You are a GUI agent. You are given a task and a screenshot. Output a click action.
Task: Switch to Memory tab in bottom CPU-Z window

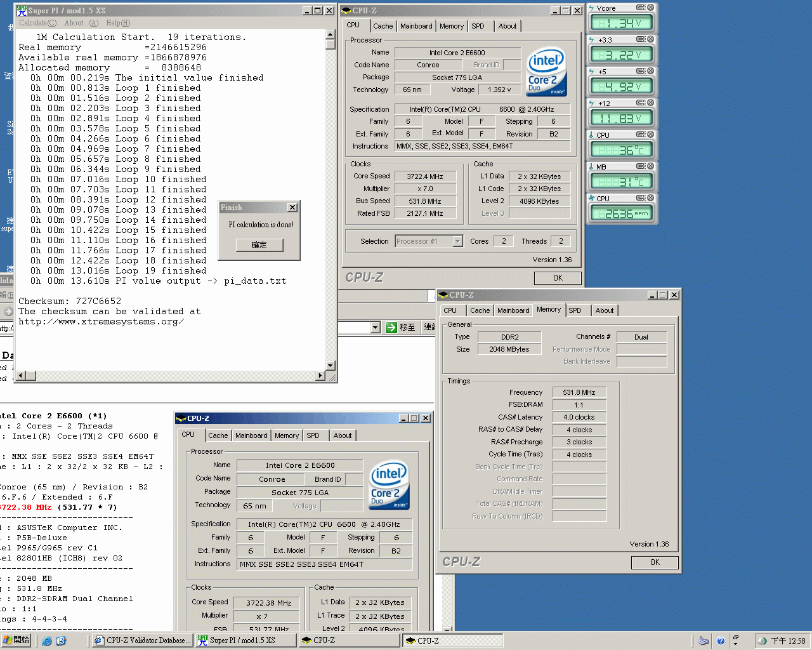[x=287, y=435]
